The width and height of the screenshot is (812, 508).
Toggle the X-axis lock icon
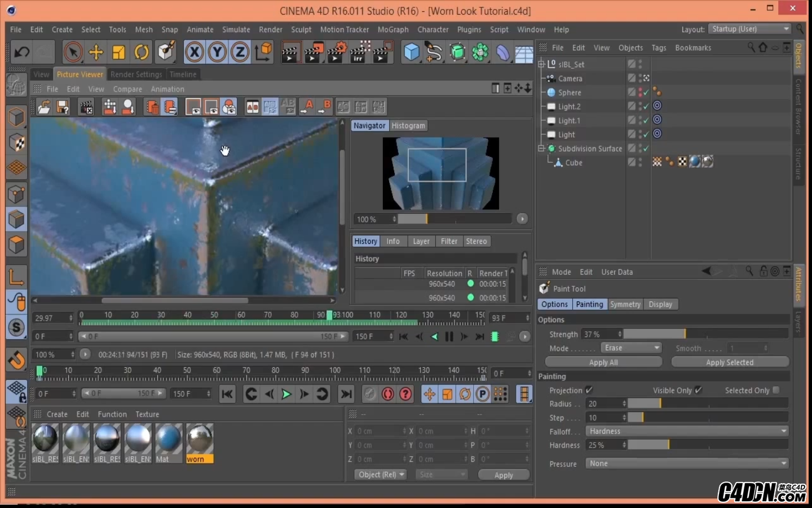pos(194,52)
